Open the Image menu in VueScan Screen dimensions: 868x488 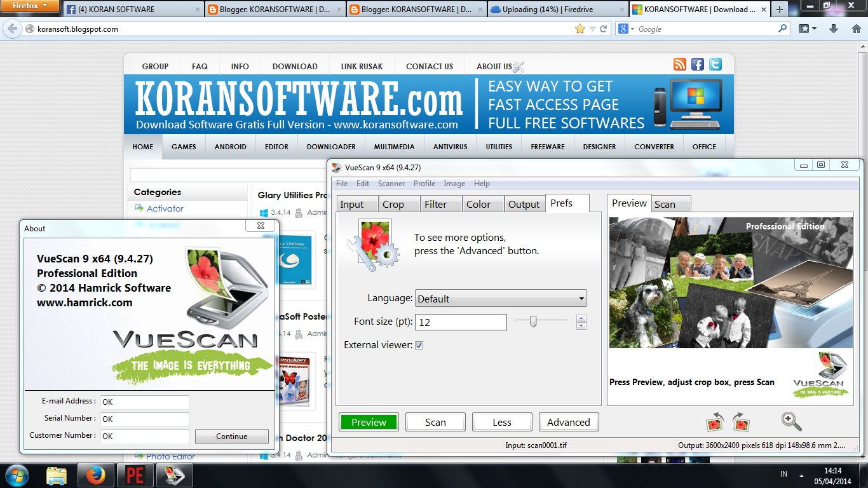(454, 184)
